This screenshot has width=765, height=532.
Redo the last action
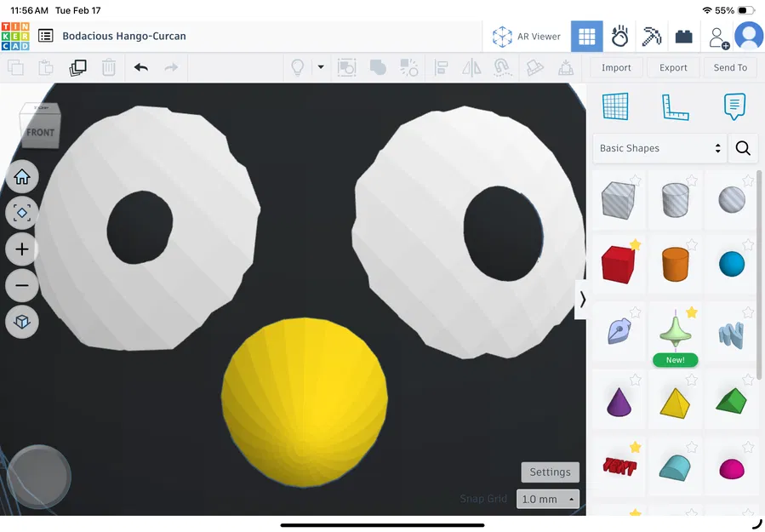click(x=171, y=67)
